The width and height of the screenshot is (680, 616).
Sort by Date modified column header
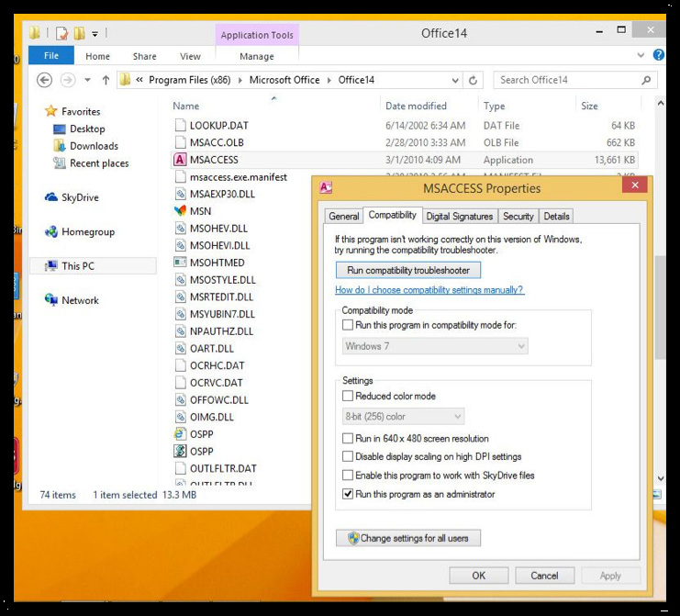pyautogui.click(x=416, y=106)
